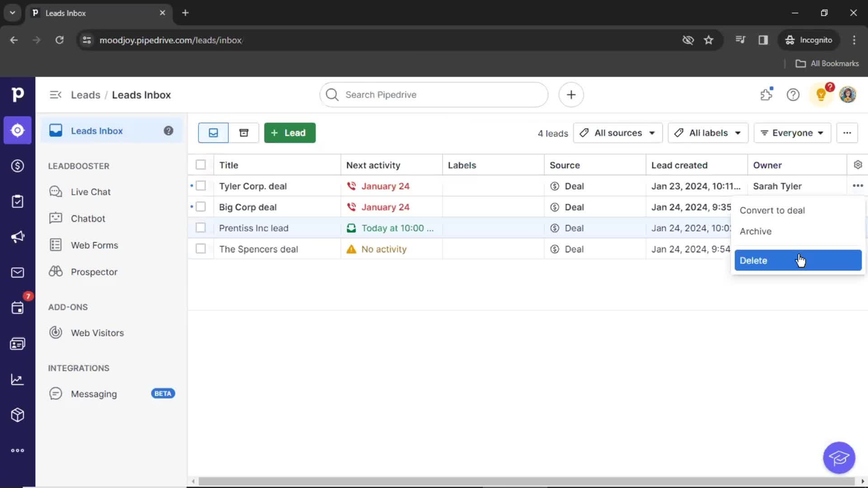Screen dimensions: 868x488
Task: Open Contacts card icon in sidebar
Action: pyautogui.click(x=18, y=344)
